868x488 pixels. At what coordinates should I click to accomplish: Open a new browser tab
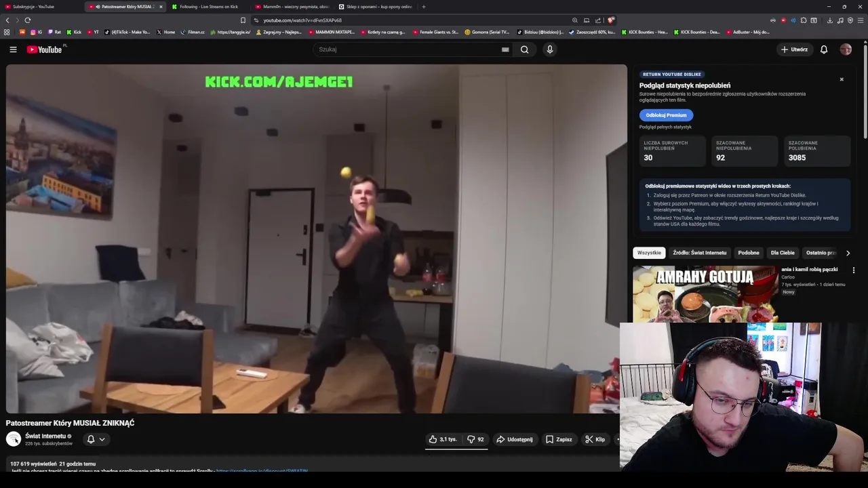tap(424, 7)
